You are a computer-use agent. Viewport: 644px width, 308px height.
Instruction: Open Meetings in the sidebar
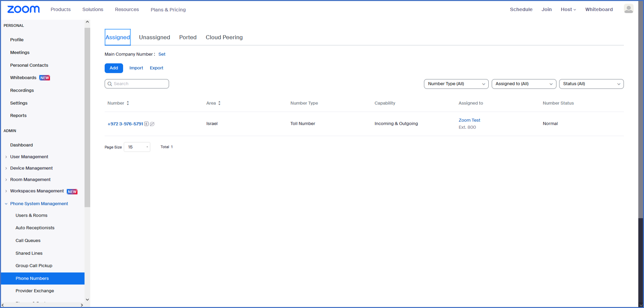20,53
